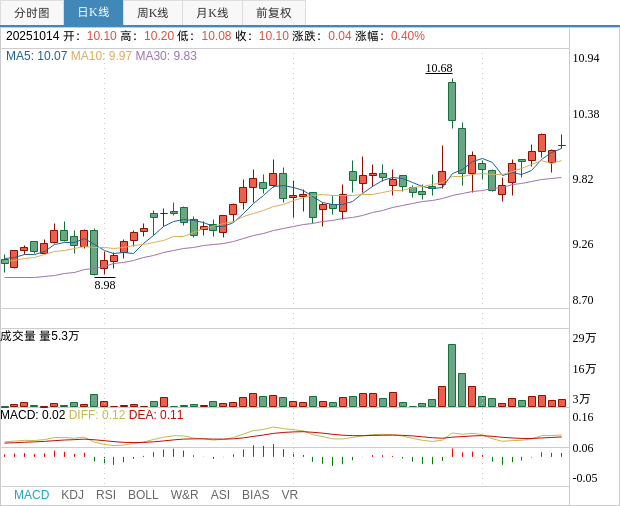
Task: Click the MA30 legend label
Action: [166, 56]
